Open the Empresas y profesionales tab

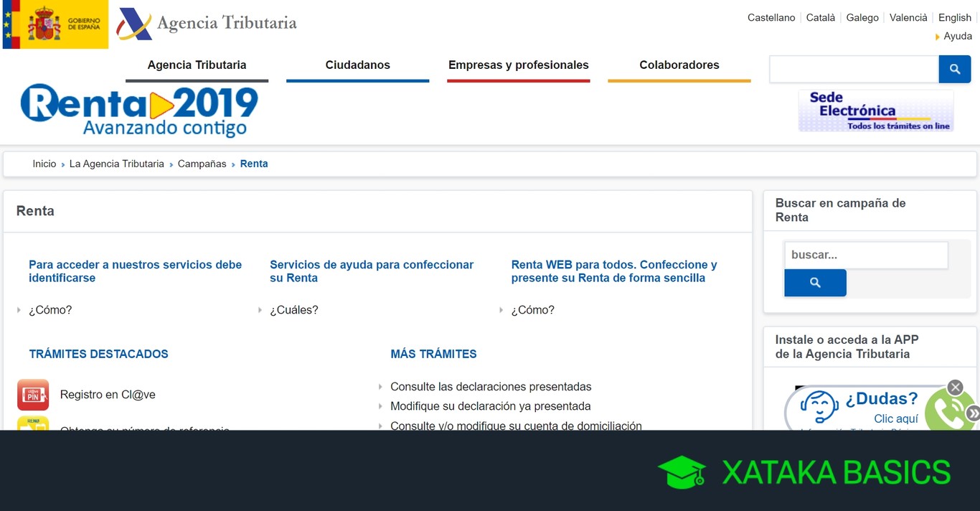click(x=518, y=65)
